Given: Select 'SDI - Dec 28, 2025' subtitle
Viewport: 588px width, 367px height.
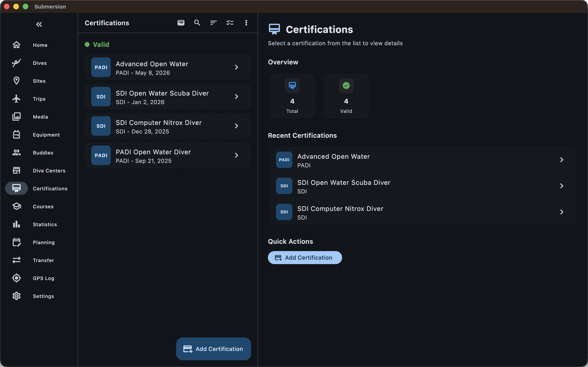Looking at the screenshot, I should click(x=143, y=131).
